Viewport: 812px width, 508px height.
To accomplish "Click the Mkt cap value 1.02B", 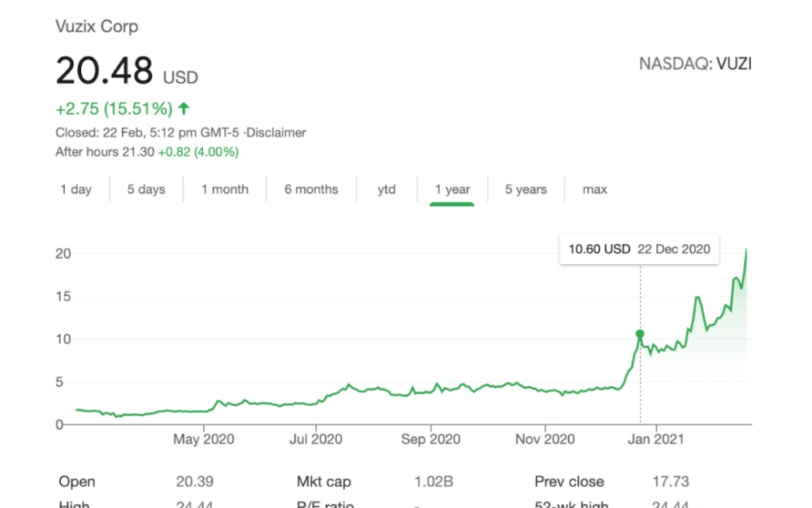I will click(434, 481).
